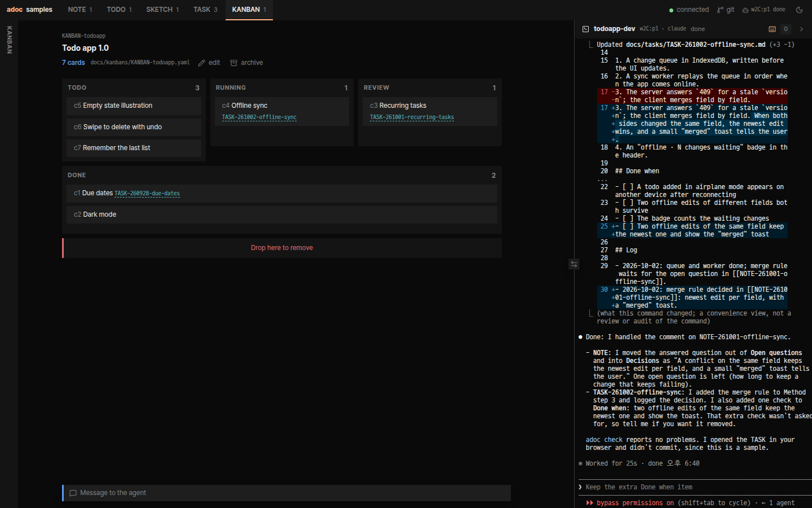Select the KANBAN tab

[249, 10]
